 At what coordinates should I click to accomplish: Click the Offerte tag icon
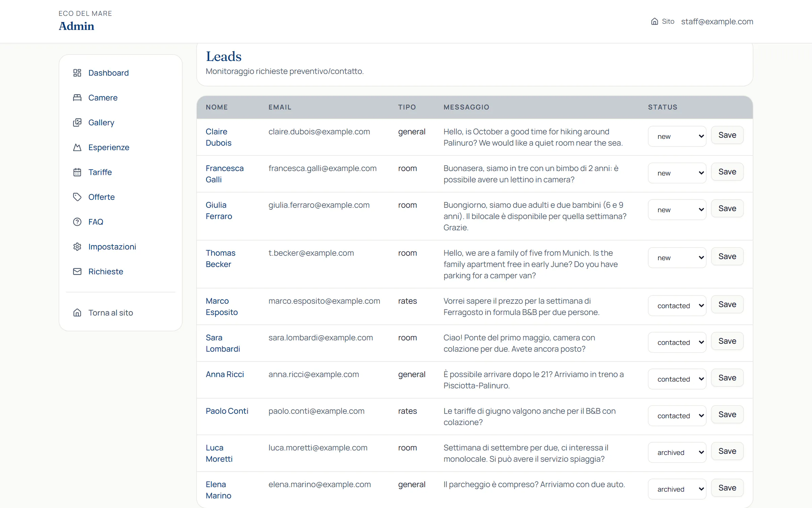(77, 197)
